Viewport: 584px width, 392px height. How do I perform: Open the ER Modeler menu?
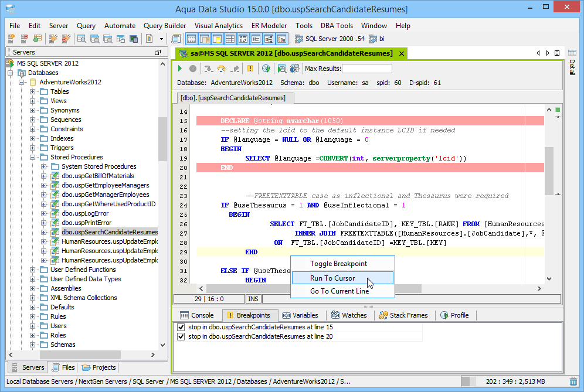click(269, 26)
